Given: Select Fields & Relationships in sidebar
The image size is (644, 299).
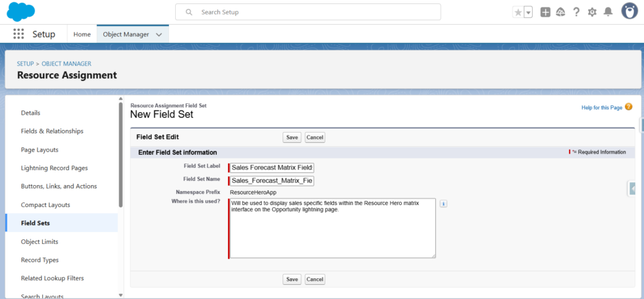Looking at the screenshot, I should pos(52,131).
